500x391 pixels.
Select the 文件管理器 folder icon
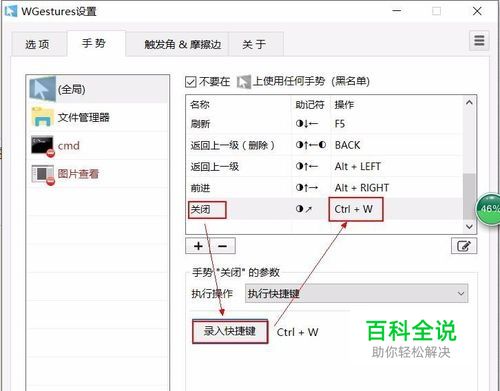pyautogui.click(x=42, y=117)
